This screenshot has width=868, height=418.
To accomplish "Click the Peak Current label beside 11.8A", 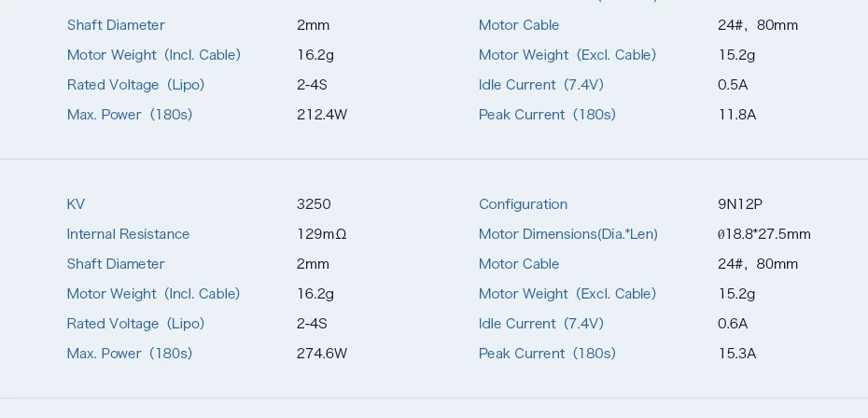I will (x=547, y=115).
